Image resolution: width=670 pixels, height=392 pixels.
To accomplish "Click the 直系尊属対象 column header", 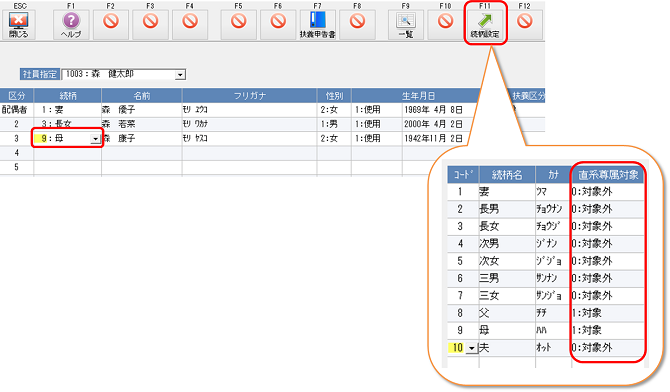I will [608, 175].
